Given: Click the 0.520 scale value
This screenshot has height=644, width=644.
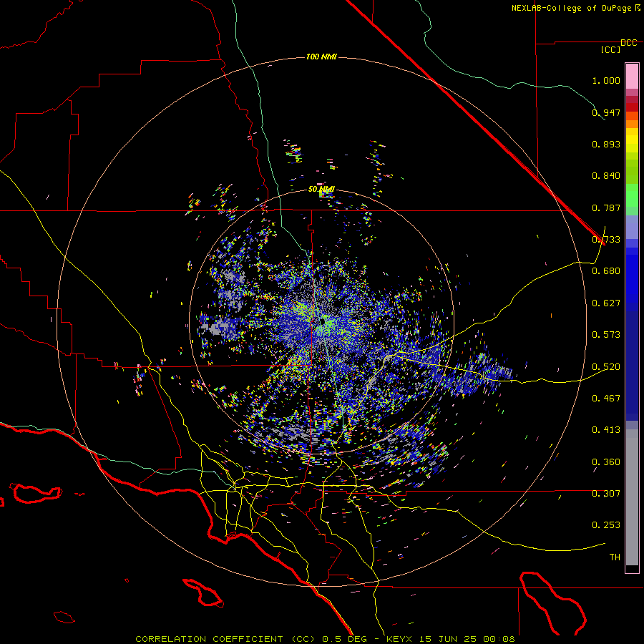Looking at the screenshot, I should [x=606, y=367].
